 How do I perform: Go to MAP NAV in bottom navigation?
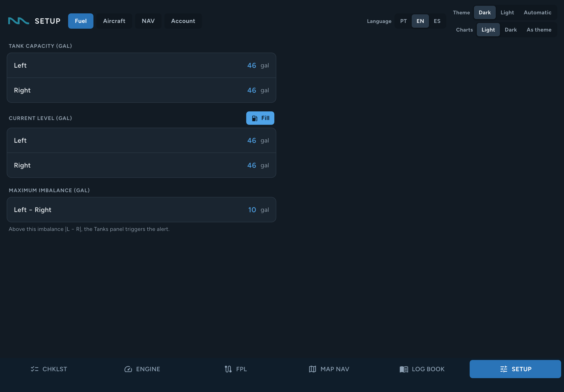[329, 369]
